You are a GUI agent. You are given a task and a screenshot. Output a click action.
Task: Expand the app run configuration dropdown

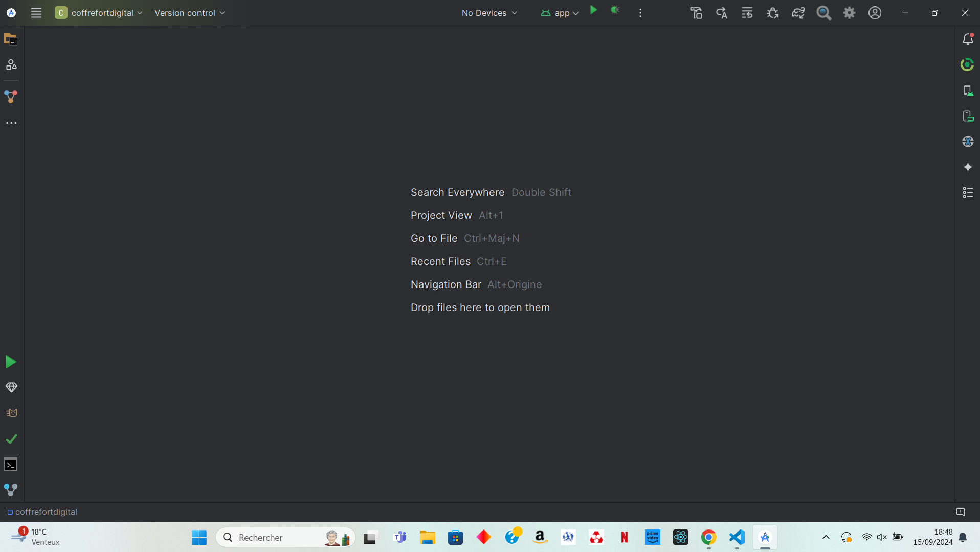(x=560, y=13)
